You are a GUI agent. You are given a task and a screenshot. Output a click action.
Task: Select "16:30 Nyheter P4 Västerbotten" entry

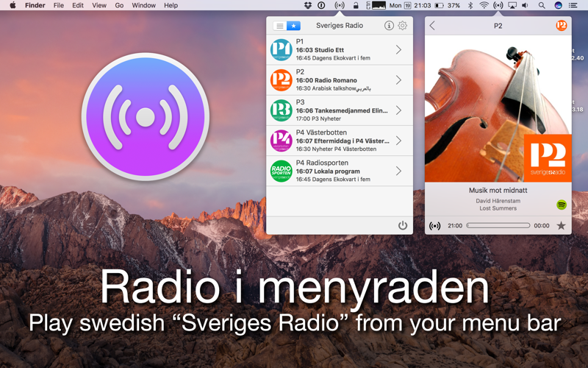336,149
